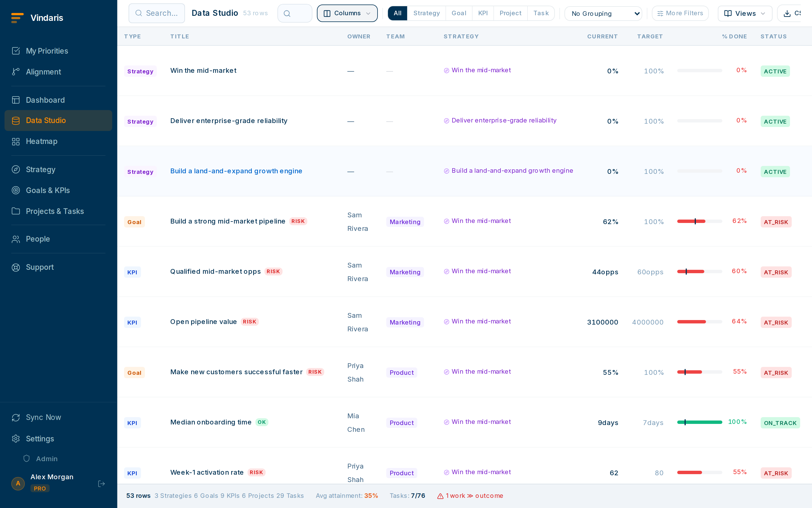Sort by the TITLE column header
This screenshot has width=812, height=508.
[180, 36]
